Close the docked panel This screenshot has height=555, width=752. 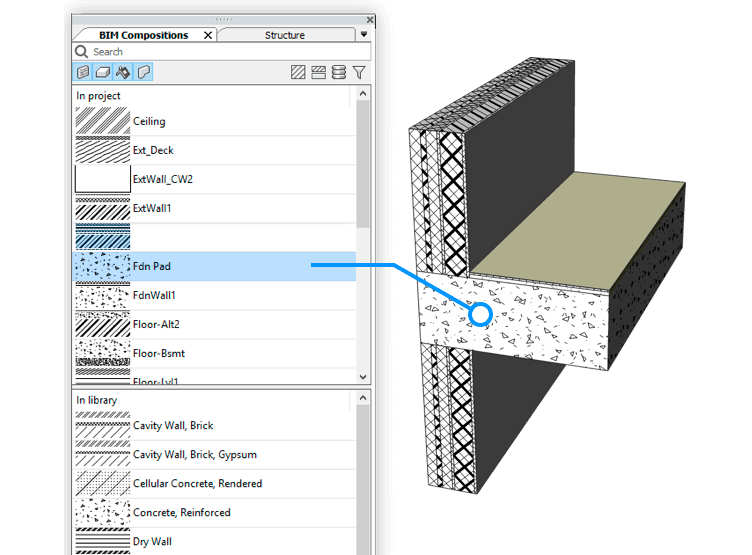tap(370, 20)
